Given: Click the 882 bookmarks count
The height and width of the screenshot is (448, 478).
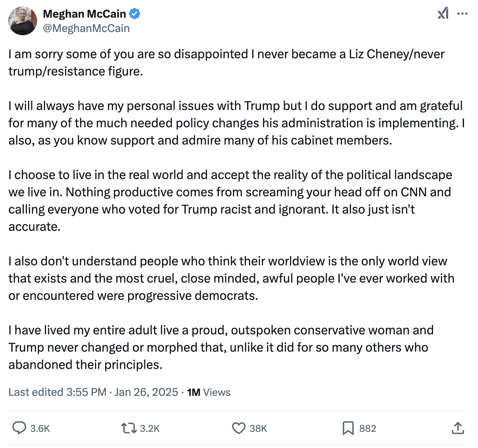Looking at the screenshot, I should (367, 428).
